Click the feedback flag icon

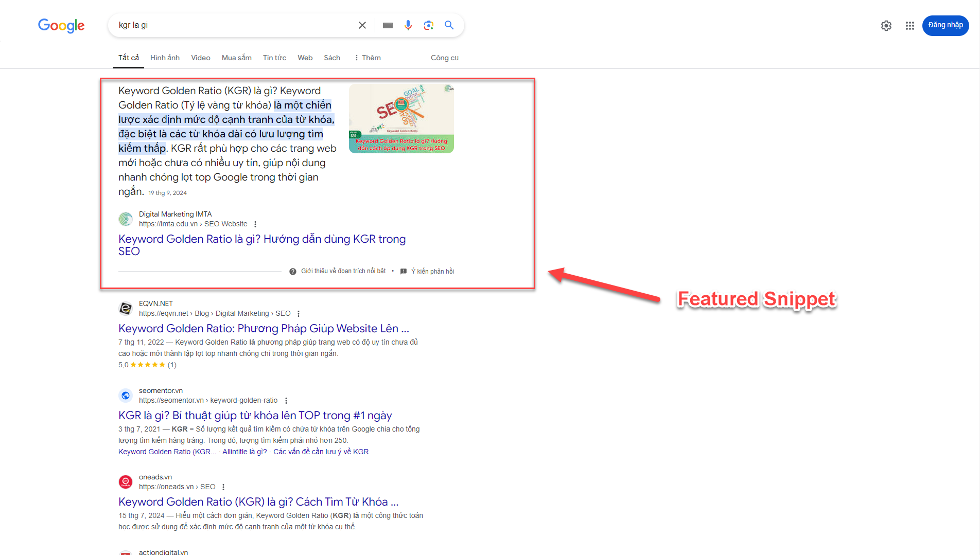tap(404, 272)
